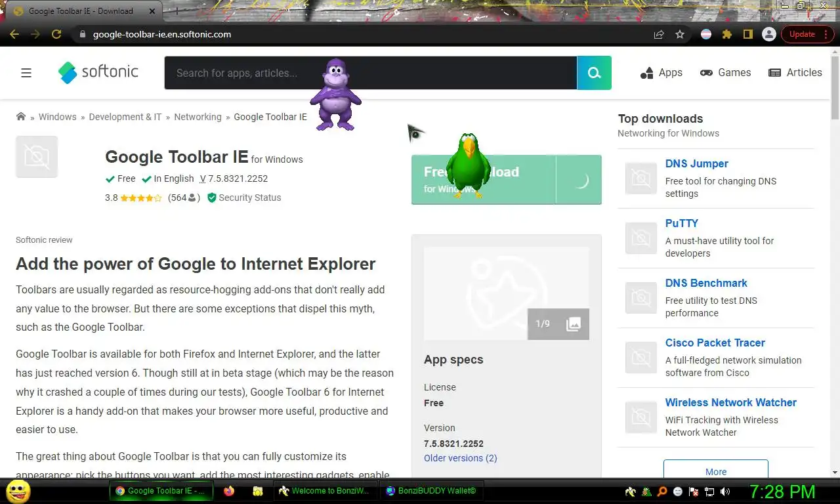840x504 pixels.
Task: Click the 7:28 PM clock
Action: (782, 491)
